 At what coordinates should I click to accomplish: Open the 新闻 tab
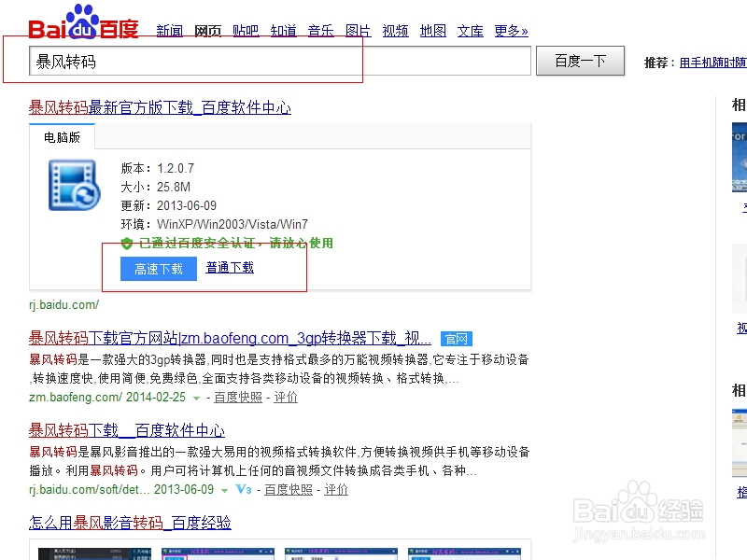tap(170, 31)
